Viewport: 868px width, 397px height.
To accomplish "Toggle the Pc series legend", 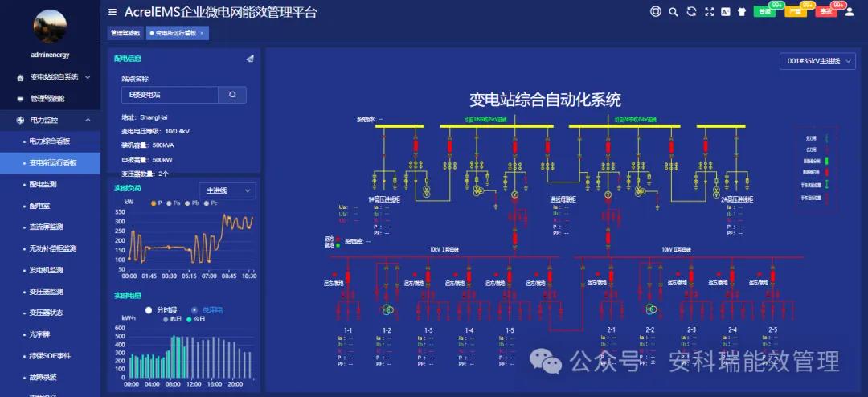I will (211, 203).
